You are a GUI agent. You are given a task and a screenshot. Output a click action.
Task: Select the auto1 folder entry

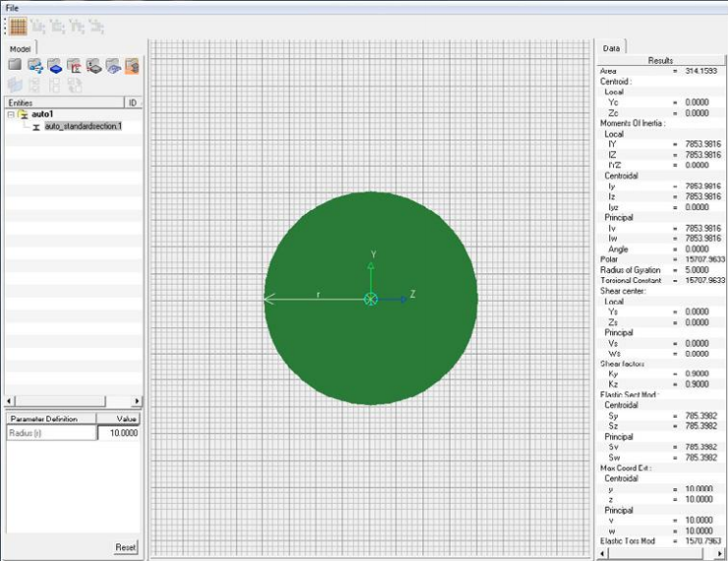[x=41, y=114]
